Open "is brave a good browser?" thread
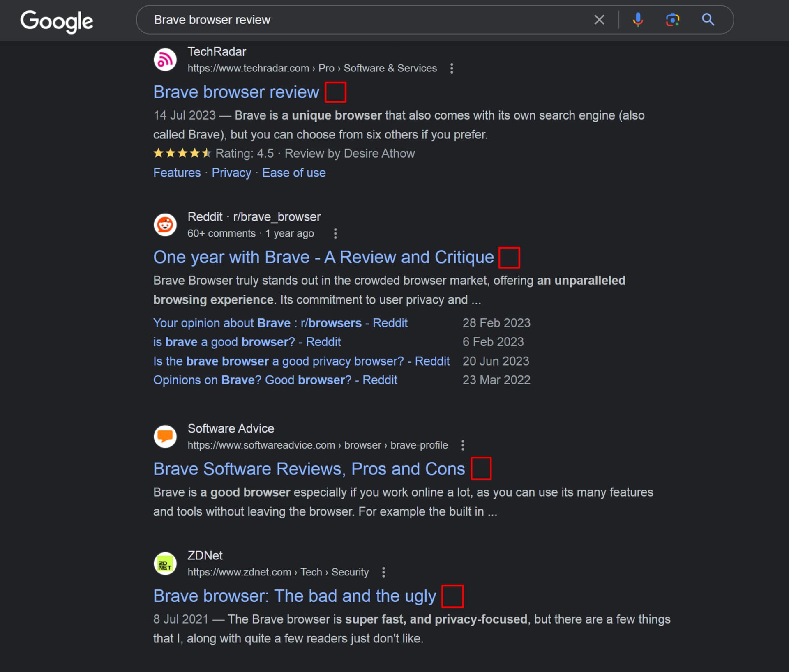This screenshot has width=789, height=672. [247, 342]
